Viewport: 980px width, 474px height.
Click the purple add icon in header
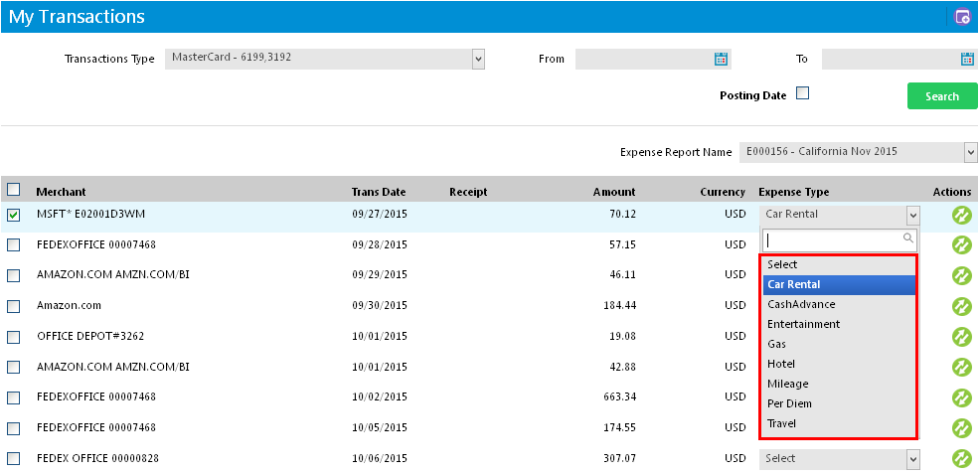(963, 17)
